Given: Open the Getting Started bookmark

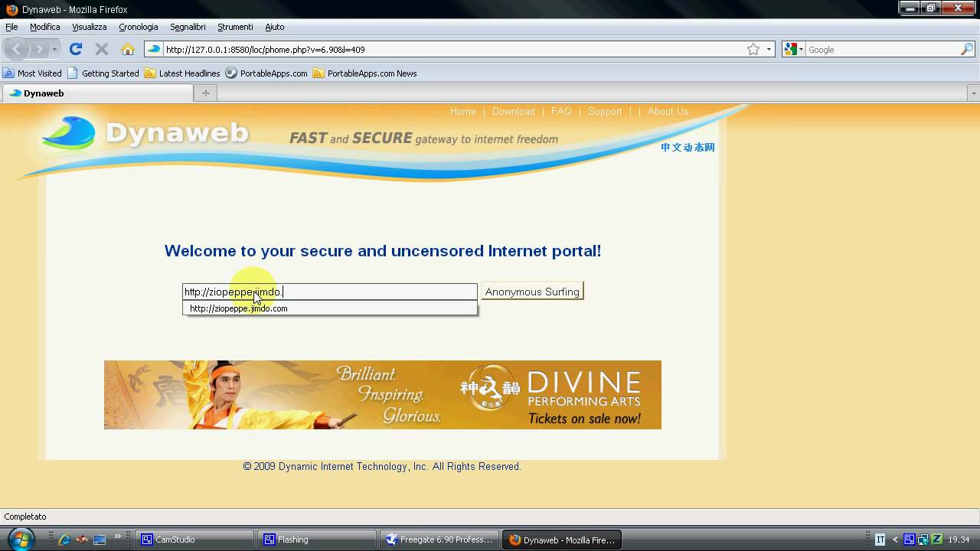Looking at the screenshot, I should click(x=103, y=73).
